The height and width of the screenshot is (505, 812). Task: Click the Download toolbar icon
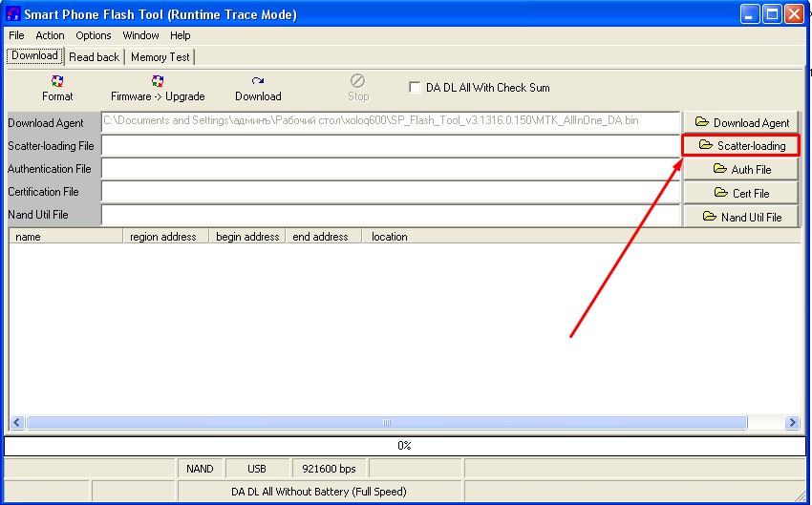(x=258, y=82)
